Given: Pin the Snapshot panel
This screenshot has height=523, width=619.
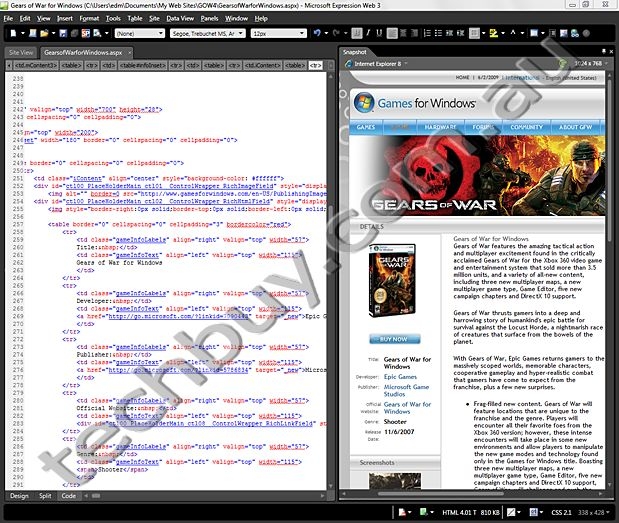Looking at the screenshot, I should [x=603, y=52].
